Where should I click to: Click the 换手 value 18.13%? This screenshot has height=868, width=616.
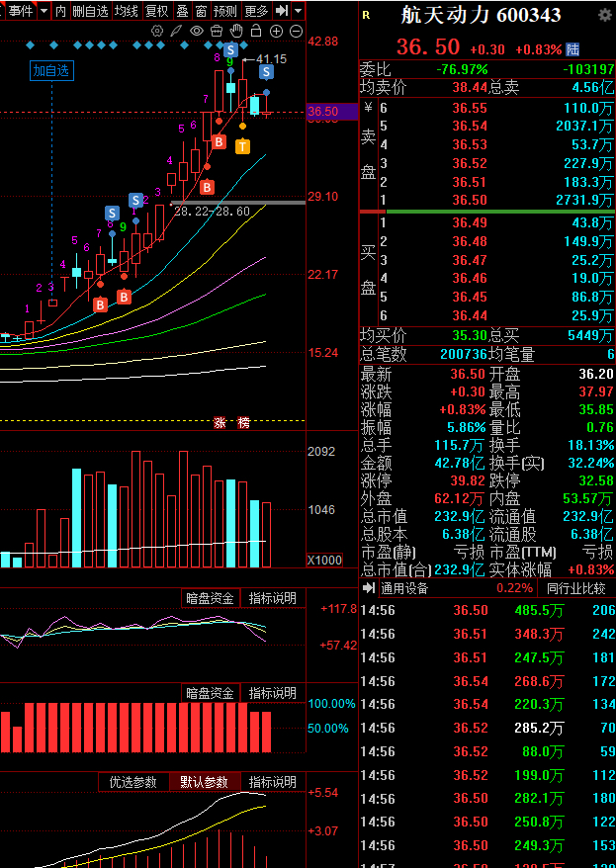click(x=590, y=445)
